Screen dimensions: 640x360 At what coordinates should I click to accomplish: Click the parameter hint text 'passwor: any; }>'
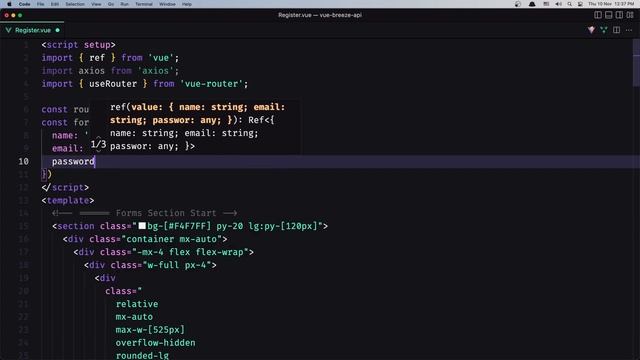[x=152, y=146]
